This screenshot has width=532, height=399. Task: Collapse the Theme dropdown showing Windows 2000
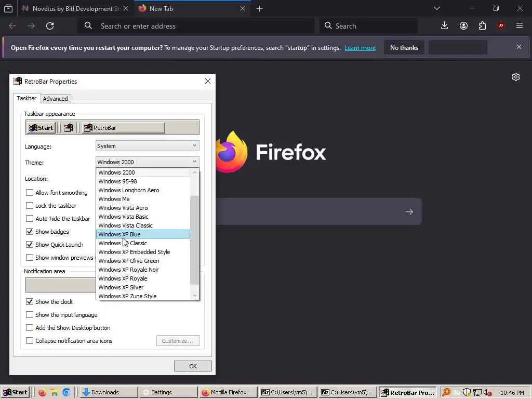(x=147, y=162)
